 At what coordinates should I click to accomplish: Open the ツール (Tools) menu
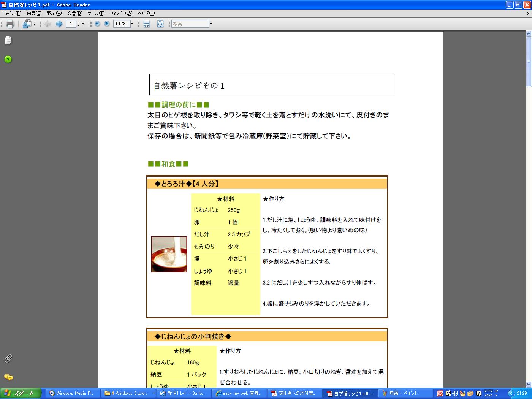95,13
